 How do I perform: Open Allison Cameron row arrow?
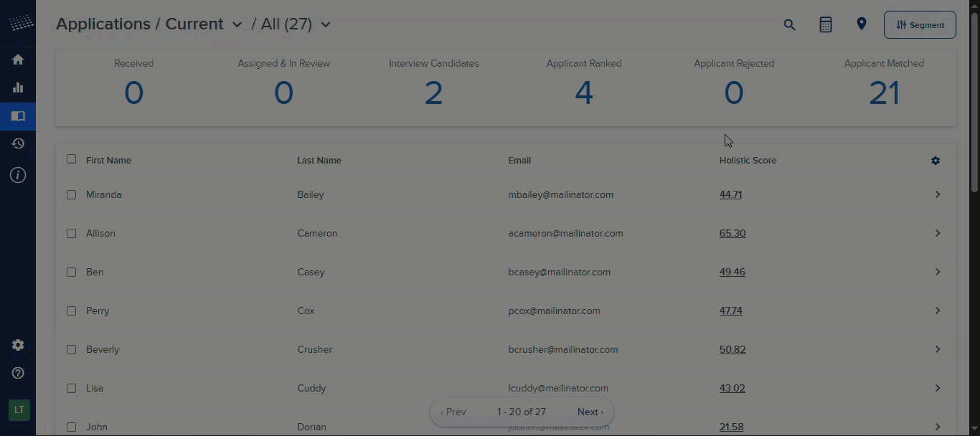pyautogui.click(x=938, y=233)
